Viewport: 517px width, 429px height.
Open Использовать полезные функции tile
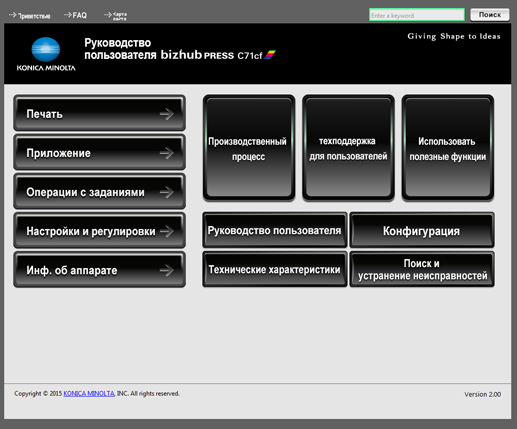click(x=448, y=148)
